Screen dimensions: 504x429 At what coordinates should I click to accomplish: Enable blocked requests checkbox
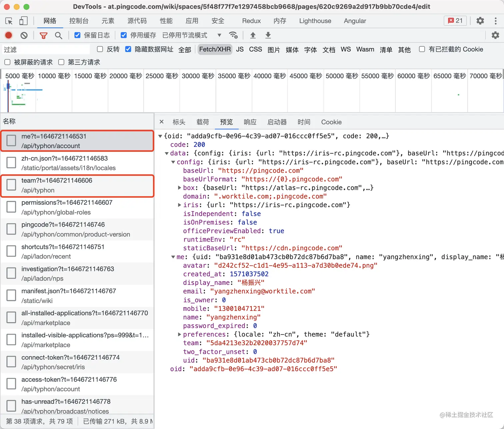7,62
